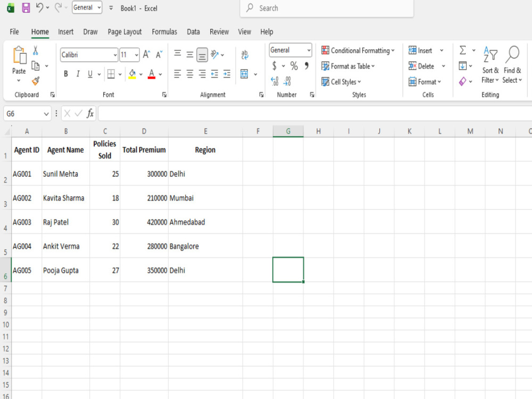The height and width of the screenshot is (399, 532).
Task: Expand the Conditional Formatting menu
Action: 358,51
